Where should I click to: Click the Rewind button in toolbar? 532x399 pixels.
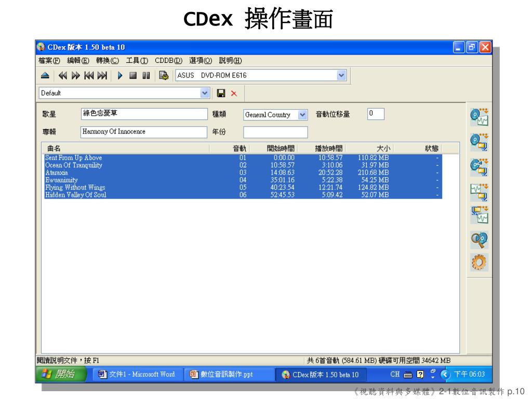pyautogui.click(x=63, y=75)
